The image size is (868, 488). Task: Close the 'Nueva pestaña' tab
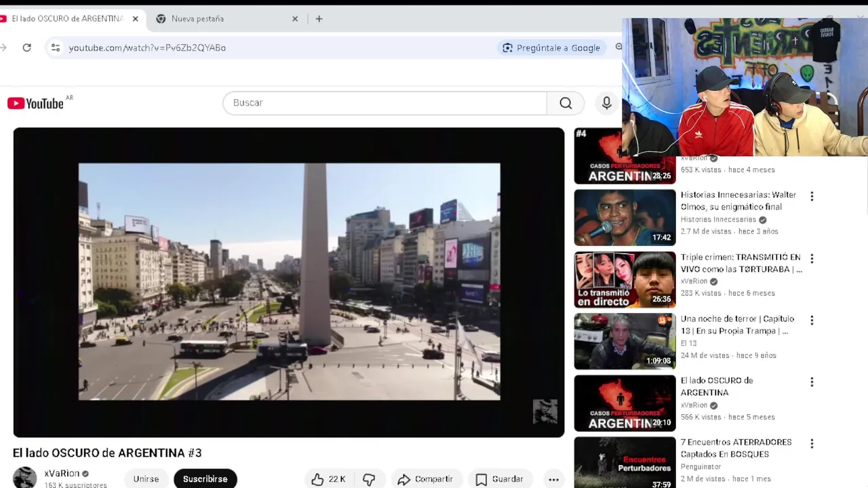295,19
